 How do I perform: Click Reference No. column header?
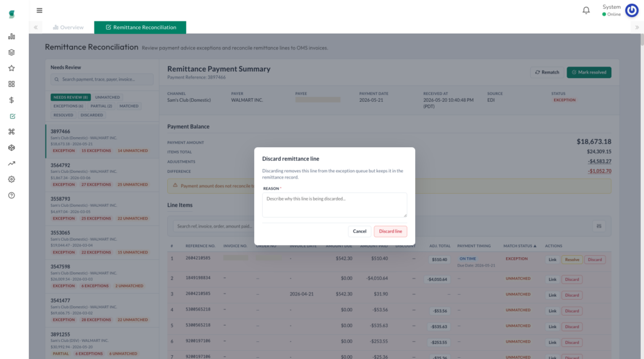[x=201, y=246]
